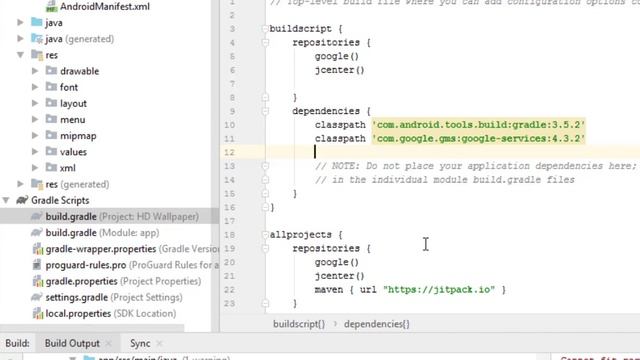This screenshot has width=640, height=360.
Task: Click the project panel horizontal scrollbar
Action: click(92, 328)
